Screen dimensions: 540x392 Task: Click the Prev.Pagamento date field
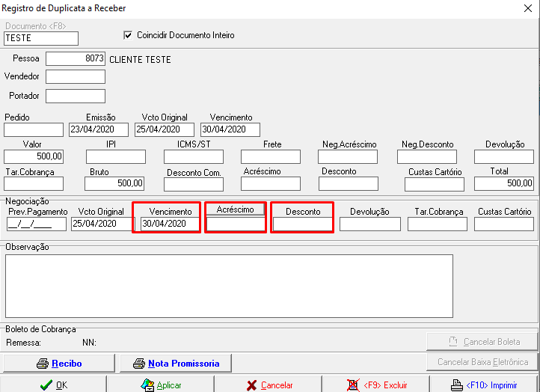pos(35,224)
